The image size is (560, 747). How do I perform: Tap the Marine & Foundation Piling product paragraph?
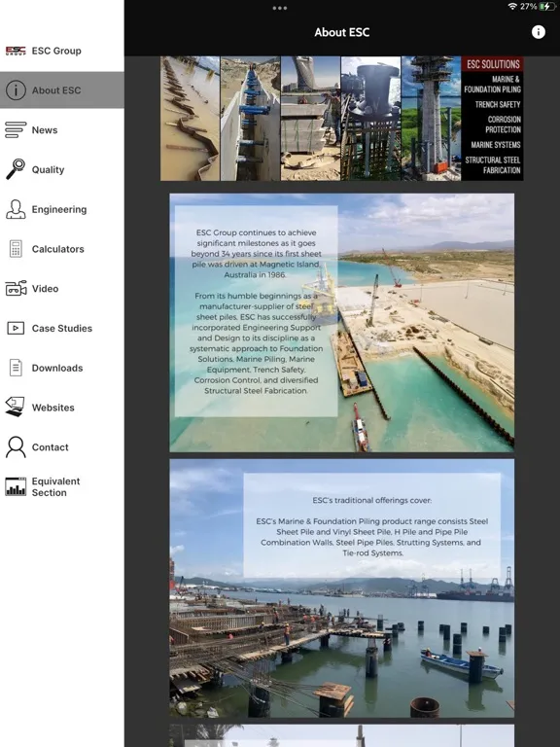pyautogui.click(x=372, y=537)
